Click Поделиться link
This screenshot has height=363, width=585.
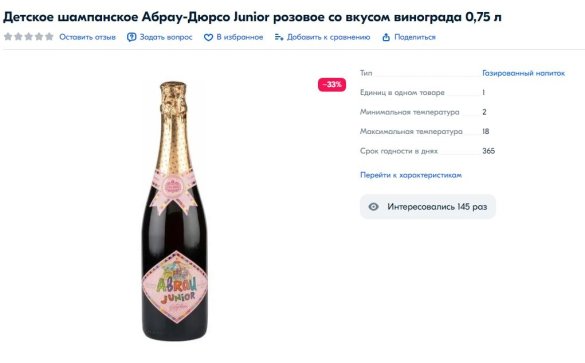pos(415,37)
